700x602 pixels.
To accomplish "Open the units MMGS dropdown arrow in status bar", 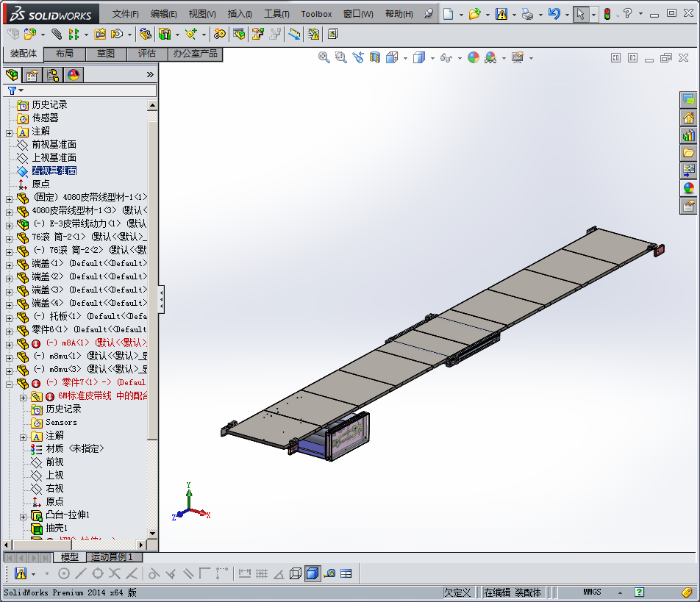I will click(x=620, y=592).
